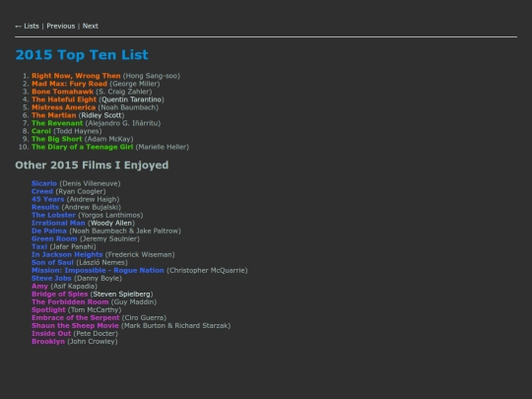Click the Steve Jobs title
Viewport: 532px width, 399px height.
pyautogui.click(x=51, y=278)
